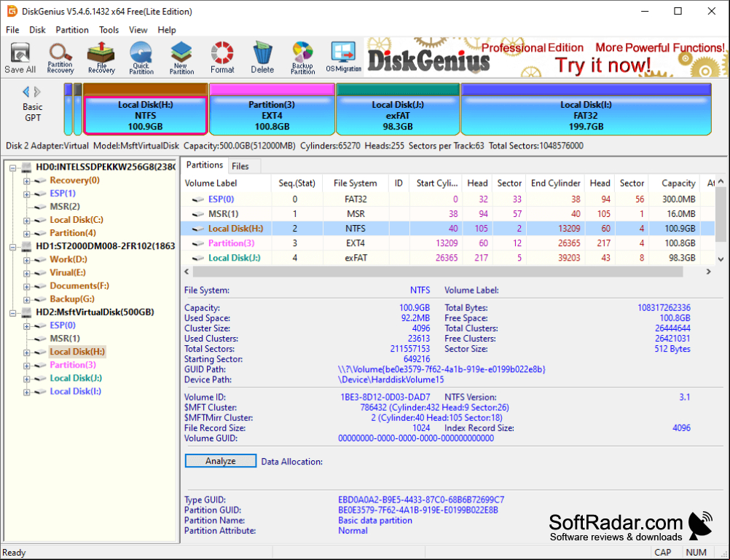
Task: Expand the Documents(F:) tree node
Action: pyautogui.click(x=26, y=287)
